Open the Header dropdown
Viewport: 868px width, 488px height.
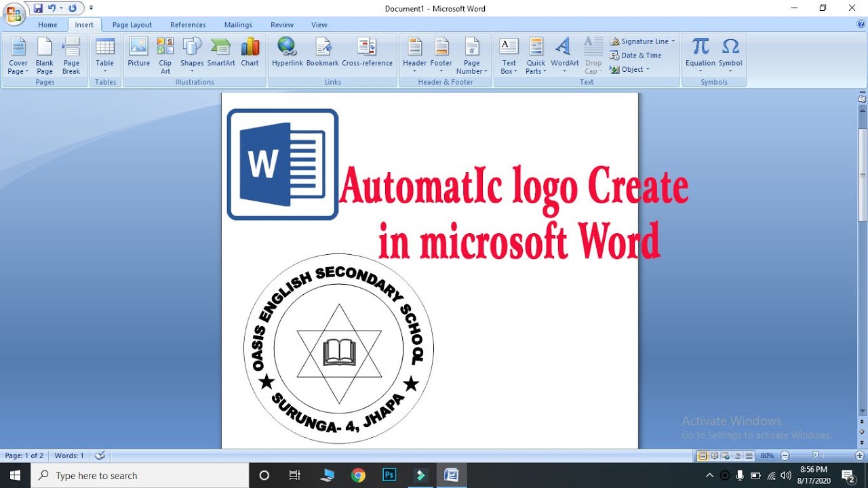[414, 56]
